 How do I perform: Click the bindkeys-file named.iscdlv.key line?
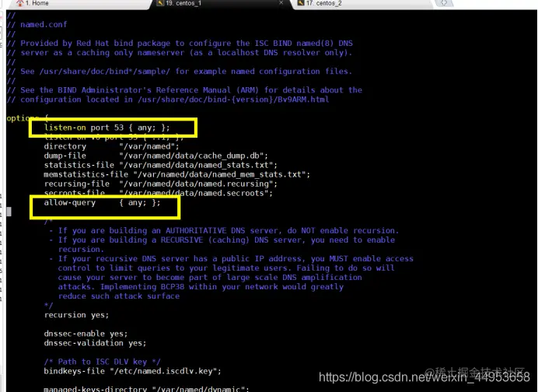pyautogui.click(x=132, y=371)
